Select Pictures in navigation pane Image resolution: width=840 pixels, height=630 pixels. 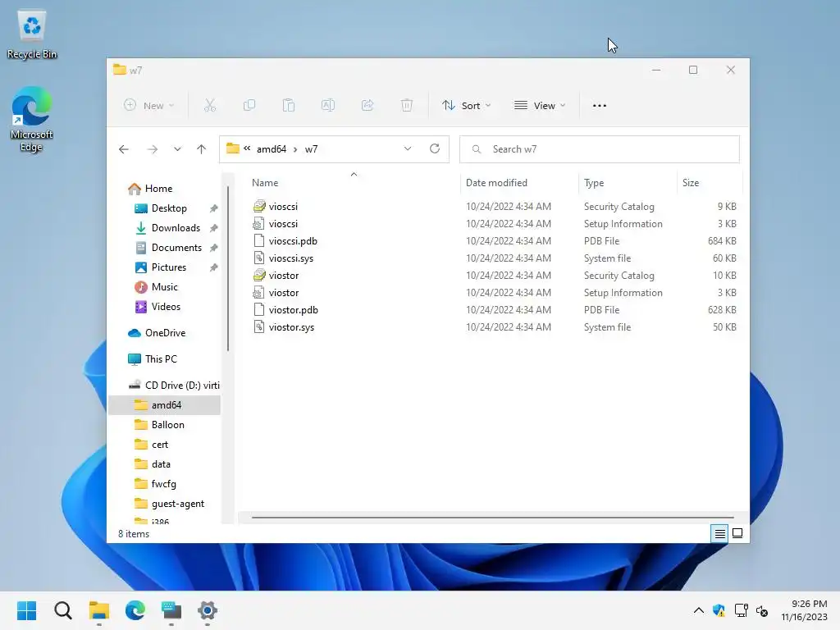point(160,267)
